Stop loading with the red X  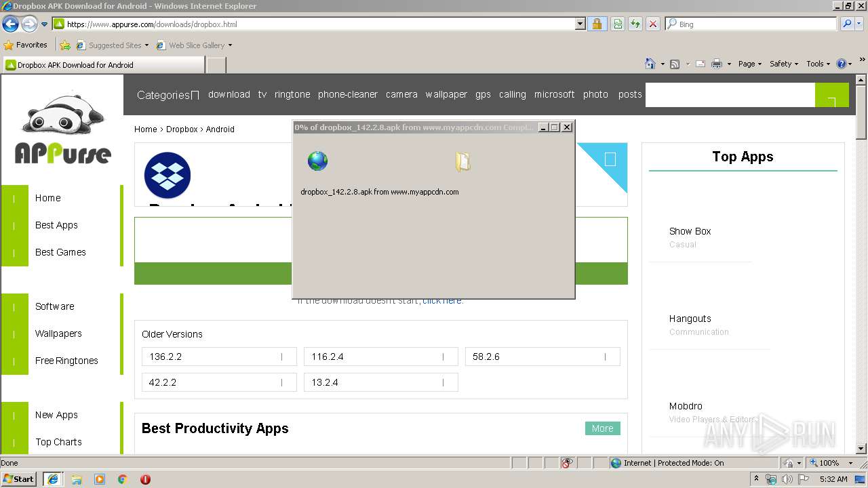pyautogui.click(x=653, y=24)
